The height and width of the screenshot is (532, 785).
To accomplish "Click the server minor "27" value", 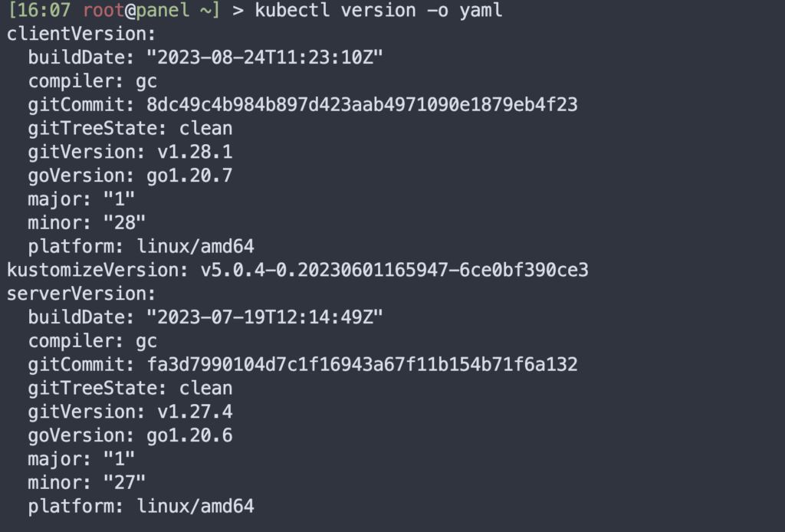I will click(124, 483).
